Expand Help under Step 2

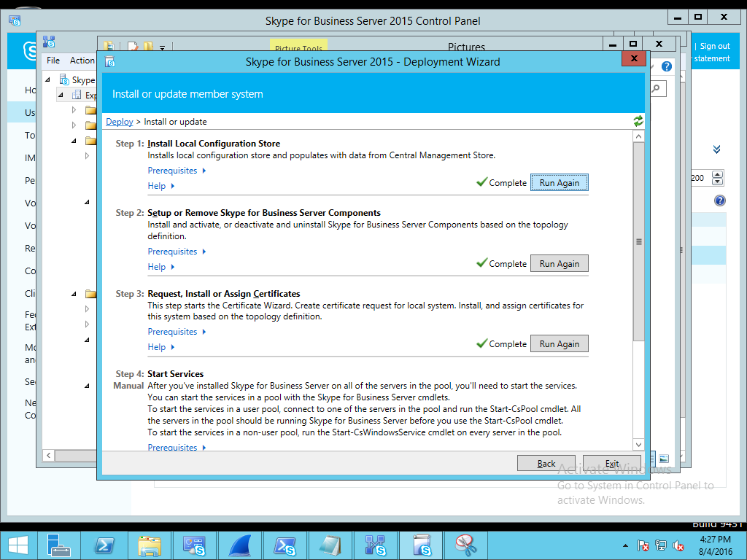coord(161,267)
